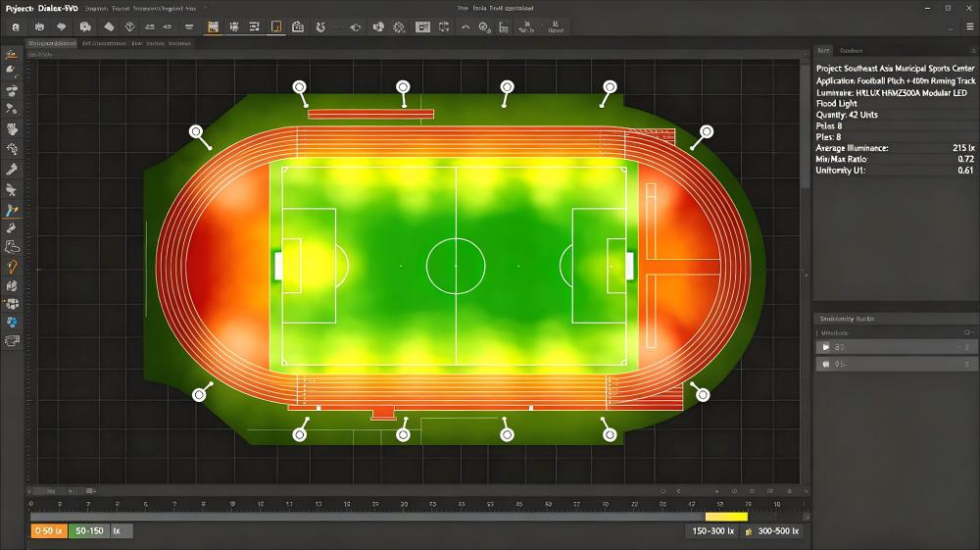The width and height of the screenshot is (980, 550).
Task: Click the orange square outline toolbar icon
Action: (x=276, y=26)
